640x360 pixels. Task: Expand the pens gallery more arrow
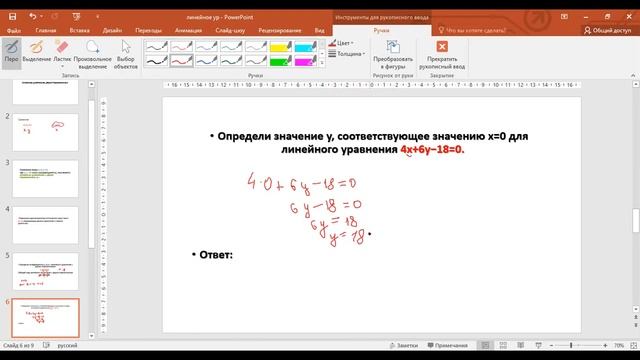pyautogui.click(x=322, y=62)
